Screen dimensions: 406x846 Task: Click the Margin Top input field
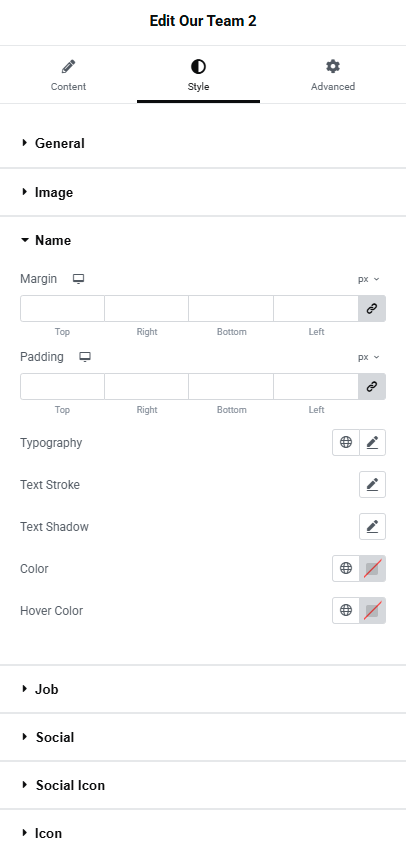point(63,309)
